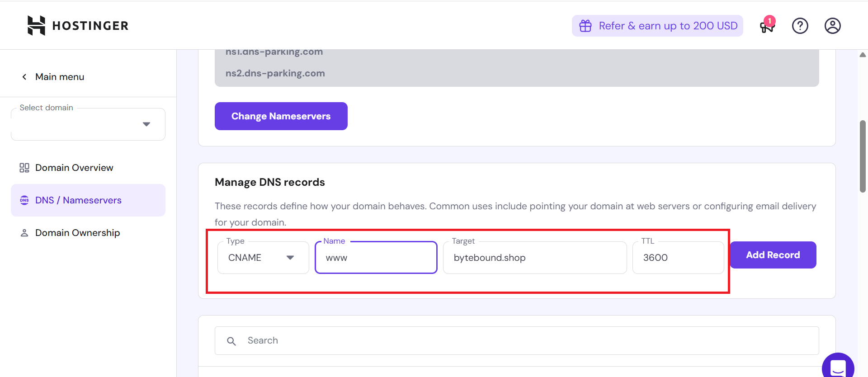
Task: Click the ns2.dns-parking.com nameserver text
Action: 275,73
